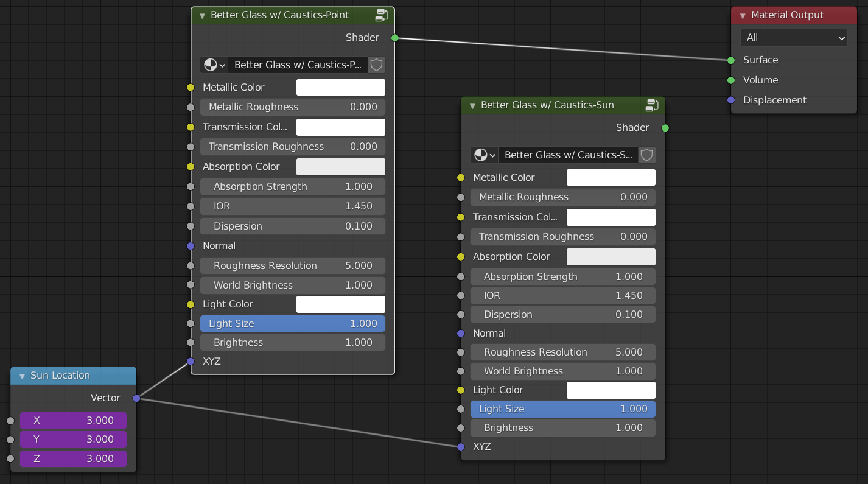Viewport: 868px width, 484px height.
Task: Open the Absorption Color swatch on Caustics-Point
Action: pyautogui.click(x=340, y=166)
